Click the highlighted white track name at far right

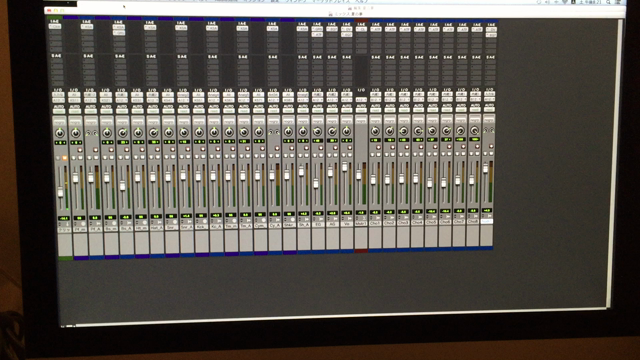pos(487,221)
